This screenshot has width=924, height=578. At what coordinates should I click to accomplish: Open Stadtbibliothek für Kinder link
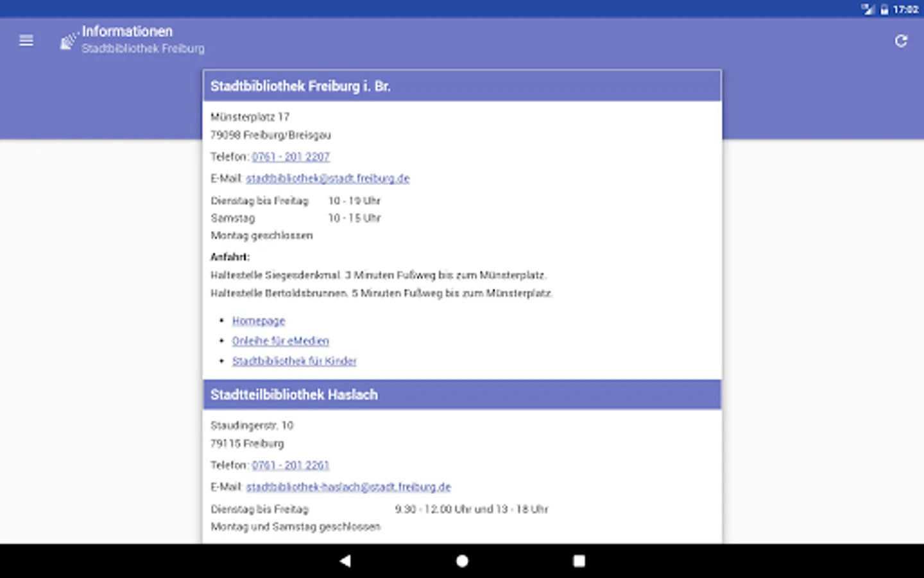pyautogui.click(x=294, y=361)
